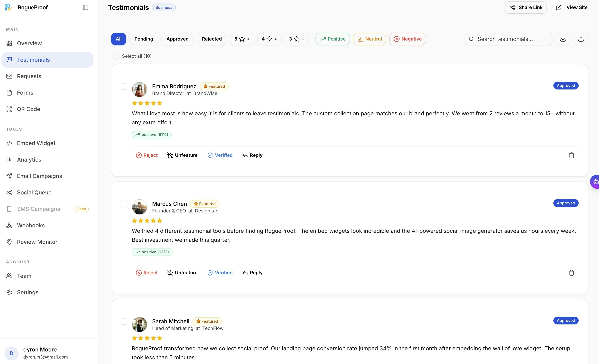Tick the checkbox for Sarah Mitchell's testimonial

tap(124, 322)
